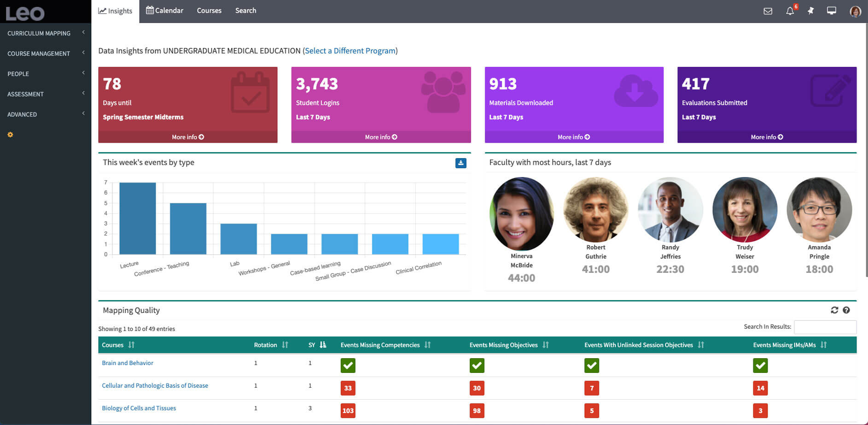Click Brain and Behavior objectives green checkmark
The image size is (868, 425).
pos(477,366)
